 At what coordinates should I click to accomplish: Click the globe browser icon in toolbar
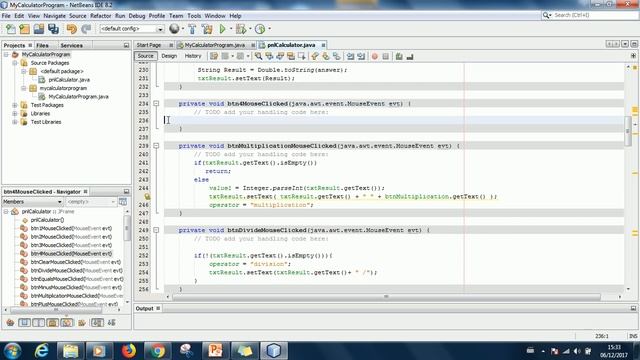pyautogui.click(x=174, y=29)
